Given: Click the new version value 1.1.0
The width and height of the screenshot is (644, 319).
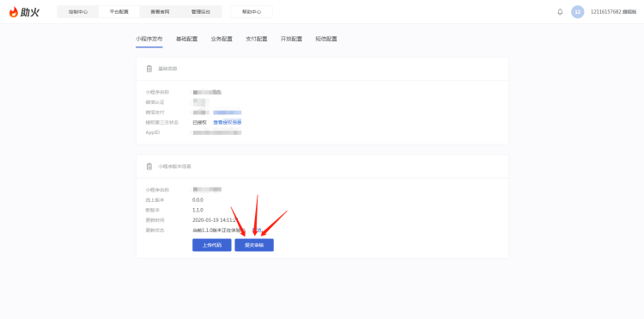Looking at the screenshot, I should point(197,210).
